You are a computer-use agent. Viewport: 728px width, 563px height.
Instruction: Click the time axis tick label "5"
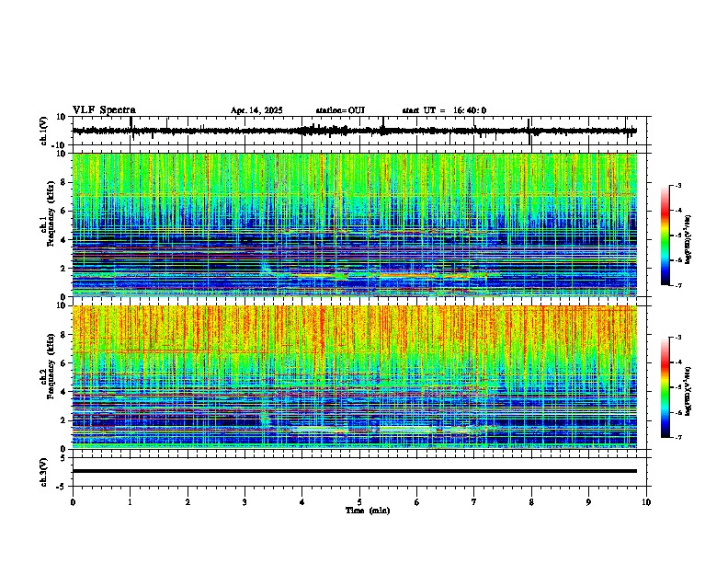coord(359,502)
